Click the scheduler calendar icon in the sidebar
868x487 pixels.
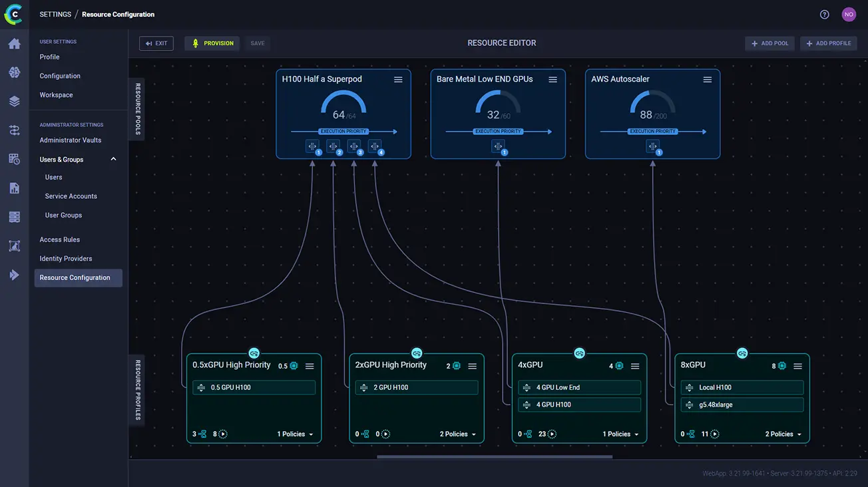[x=13, y=158]
